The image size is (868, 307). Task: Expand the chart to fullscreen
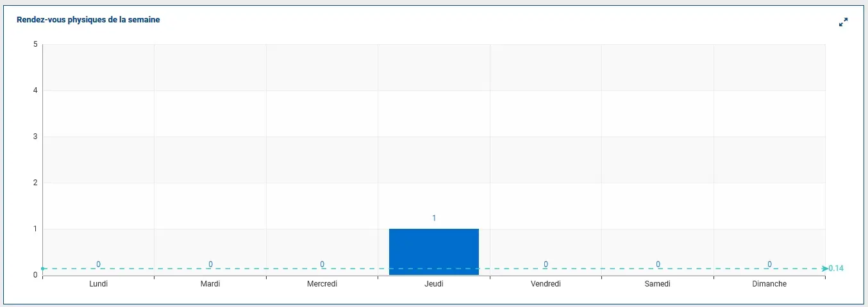pyautogui.click(x=843, y=22)
